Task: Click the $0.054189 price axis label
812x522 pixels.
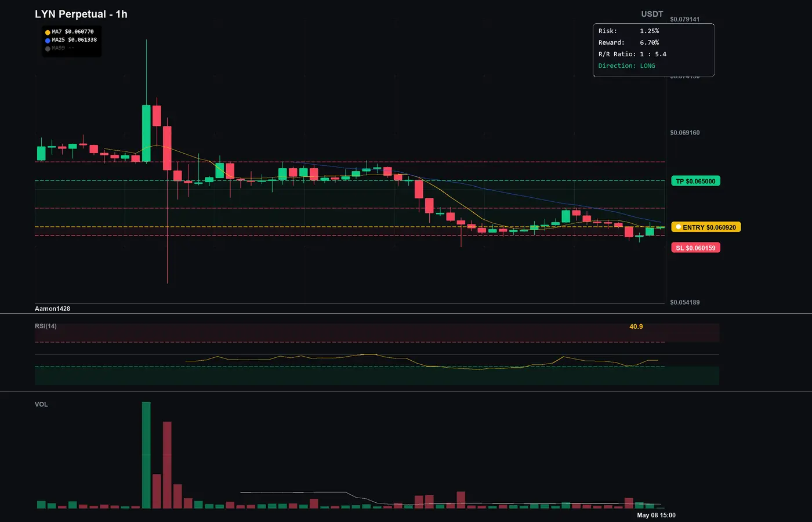Action: tap(684, 302)
